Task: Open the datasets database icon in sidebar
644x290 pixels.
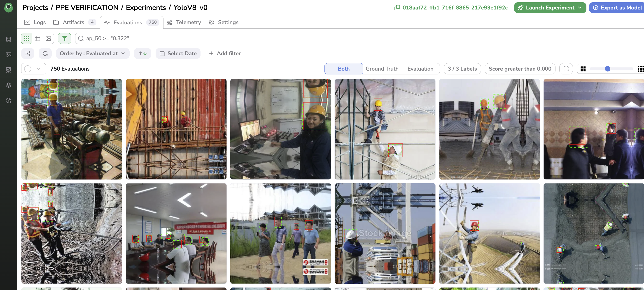Action: [x=9, y=39]
